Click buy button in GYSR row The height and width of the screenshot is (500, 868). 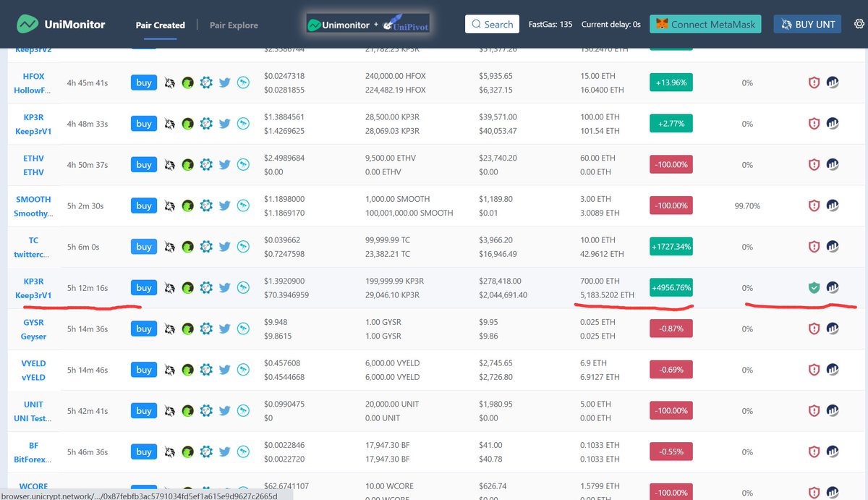click(144, 329)
